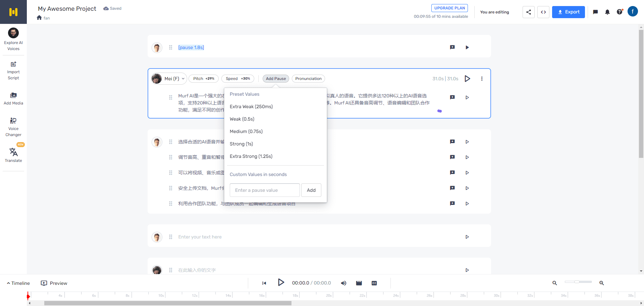The height and width of the screenshot is (306, 644).
Task: Open Speed +30% setting
Action: pyautogui.click(x=238, y=79)
